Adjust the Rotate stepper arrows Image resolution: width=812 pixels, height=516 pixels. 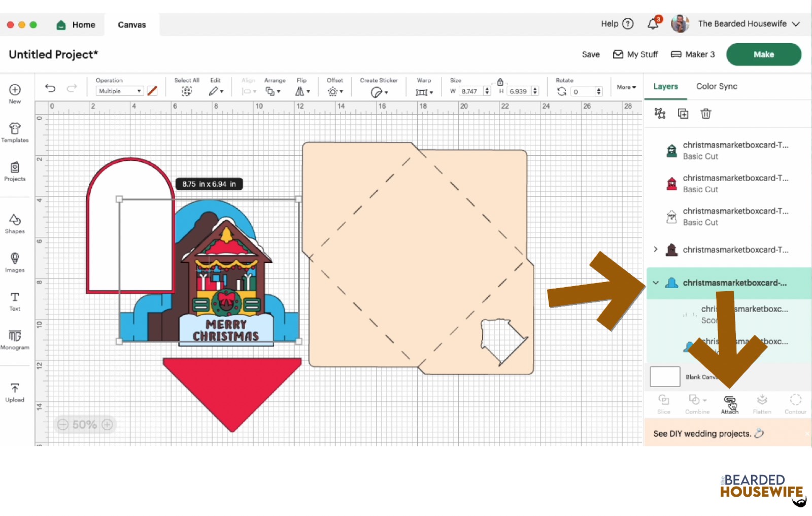coord(599,91)
